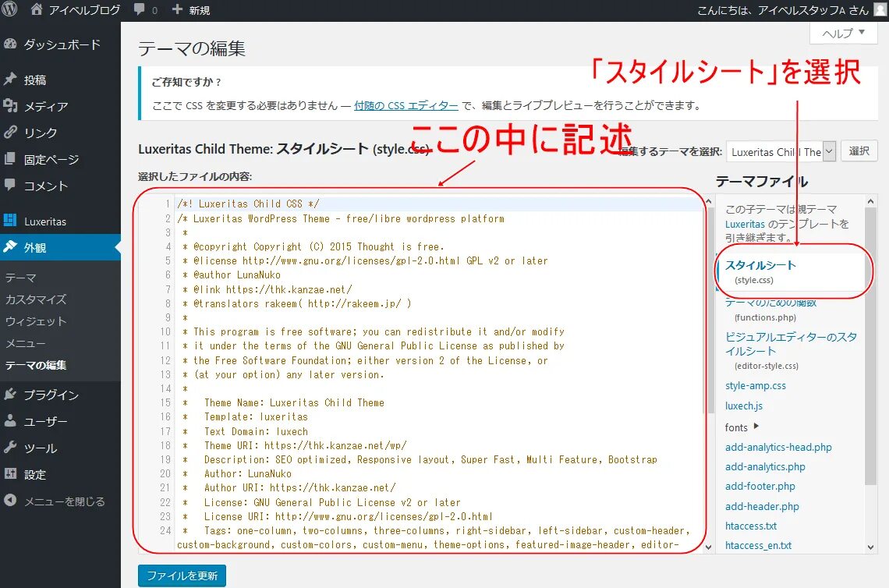889x588 pixels.
Task: Open the Luxeritas parent theme link
Action: click(x=745, y=224)
